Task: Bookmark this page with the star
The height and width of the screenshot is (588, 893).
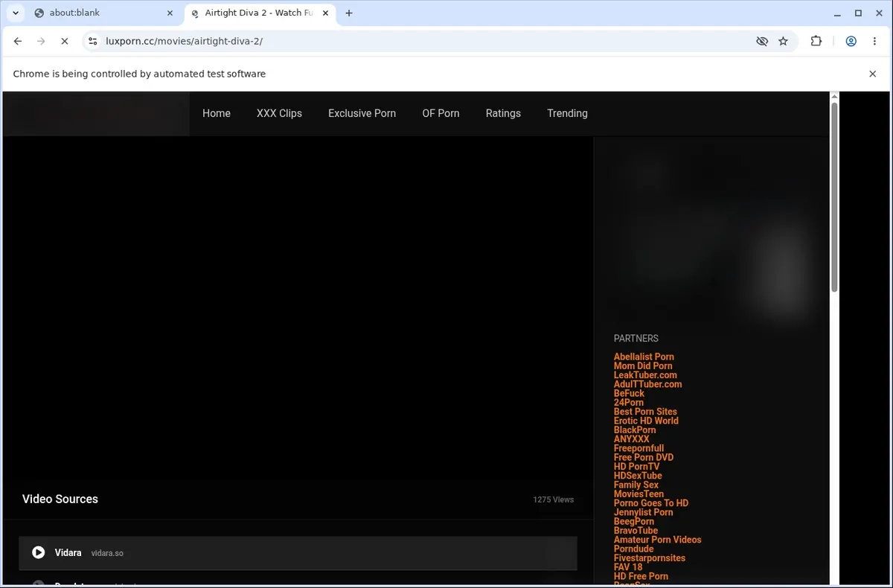Action: [783, 41]
